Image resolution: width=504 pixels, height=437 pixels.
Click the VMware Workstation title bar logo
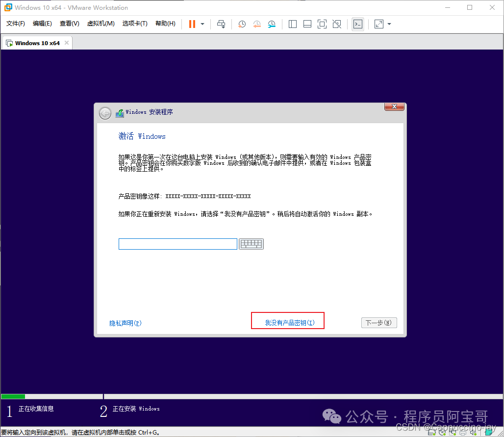click(8, 7)
